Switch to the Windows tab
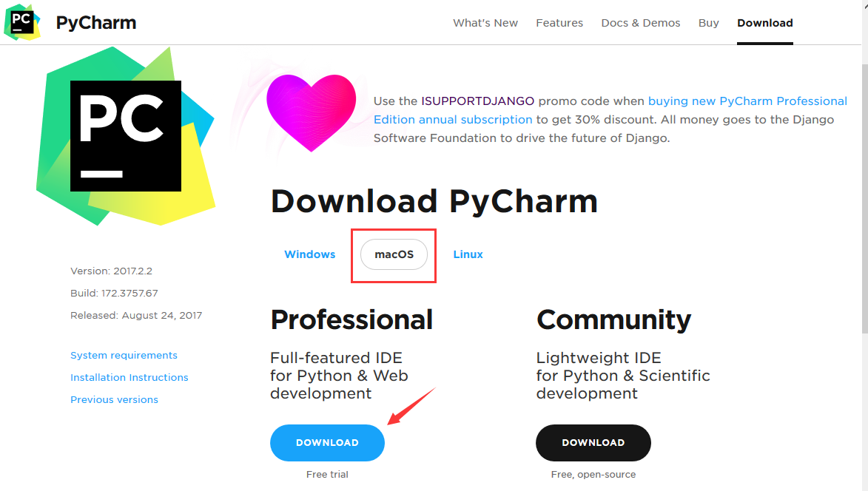The image size is (868, 491). [310, 254]
